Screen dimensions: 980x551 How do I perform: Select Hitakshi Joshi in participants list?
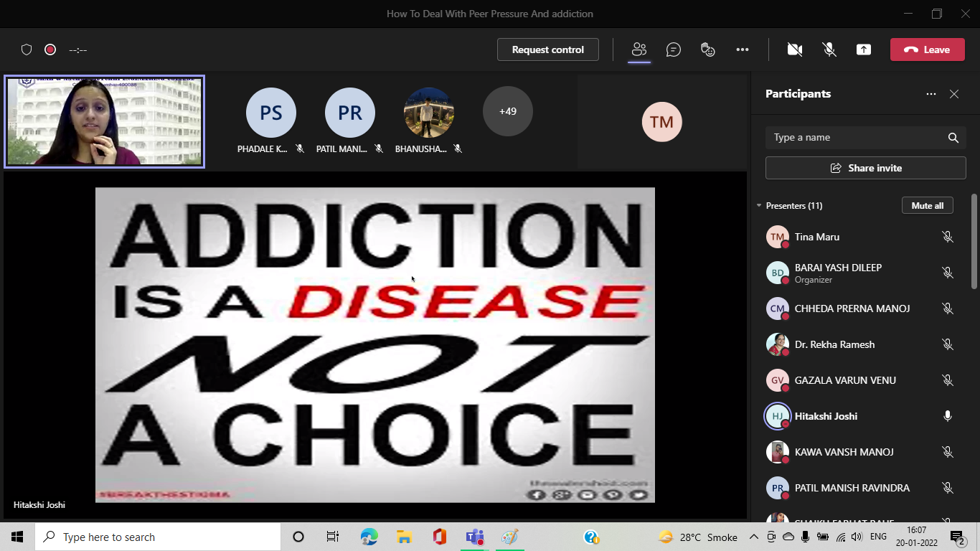[826, 416]
